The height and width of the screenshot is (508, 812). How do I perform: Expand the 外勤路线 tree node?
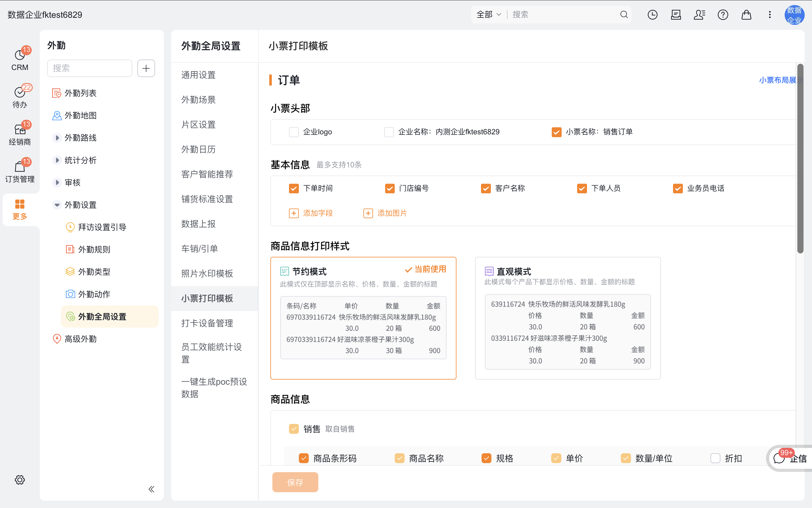coord(57,138)
